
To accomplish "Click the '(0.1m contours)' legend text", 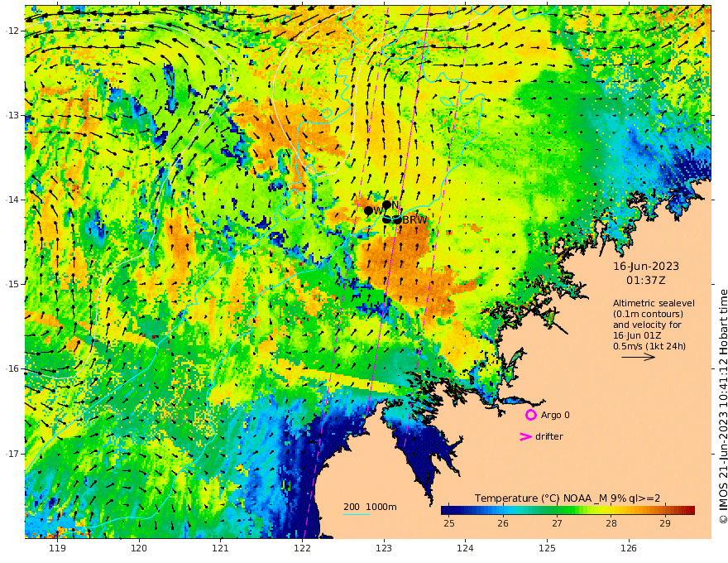I will click(x=648, y=314).
